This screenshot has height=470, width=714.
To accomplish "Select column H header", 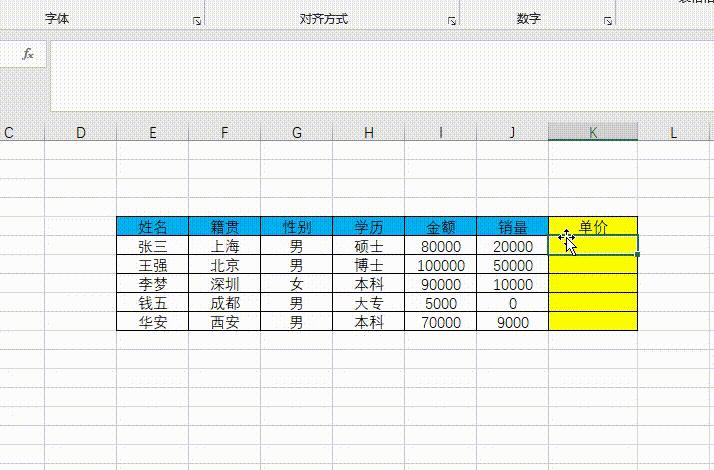I will coord(368,133).
